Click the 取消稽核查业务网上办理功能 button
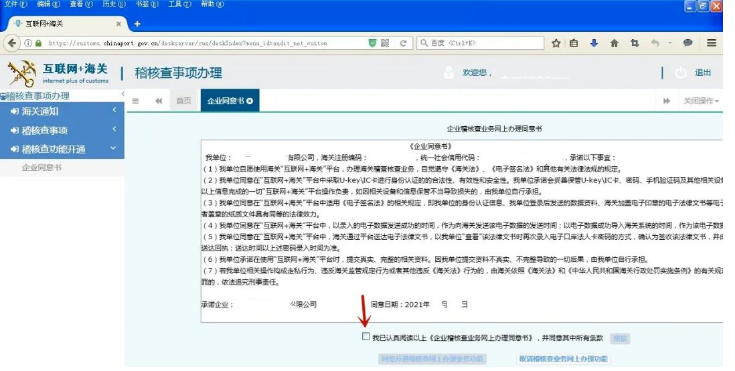Image resolution: width=735 pixels, height=371 pixels. tap(563, 359)
